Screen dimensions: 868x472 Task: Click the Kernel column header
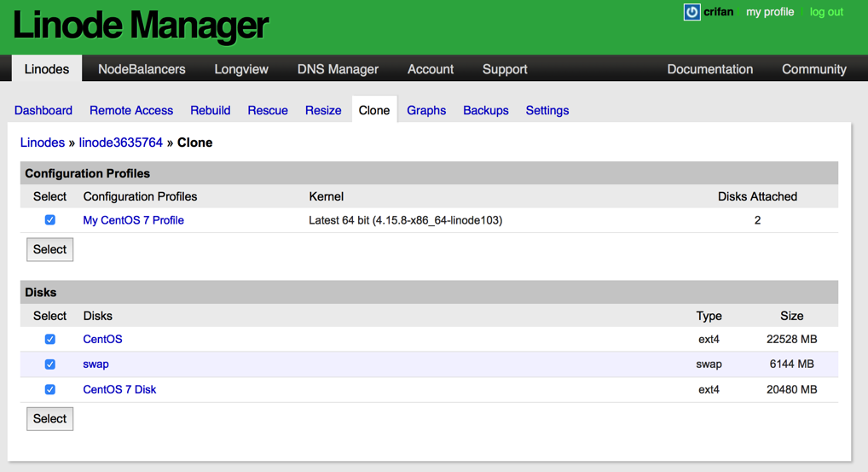click(326, 196)
